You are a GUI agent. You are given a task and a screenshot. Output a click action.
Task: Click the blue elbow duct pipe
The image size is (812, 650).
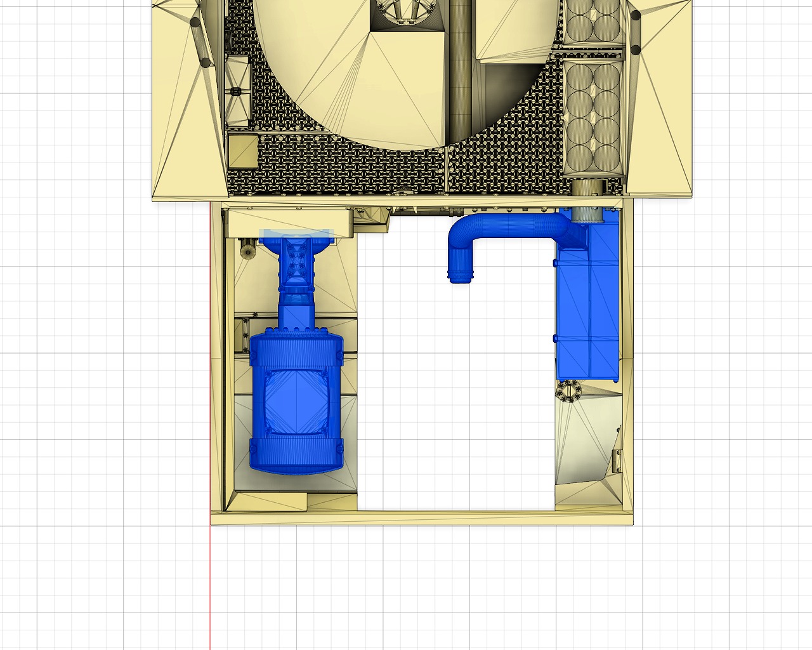click(507, 226)
